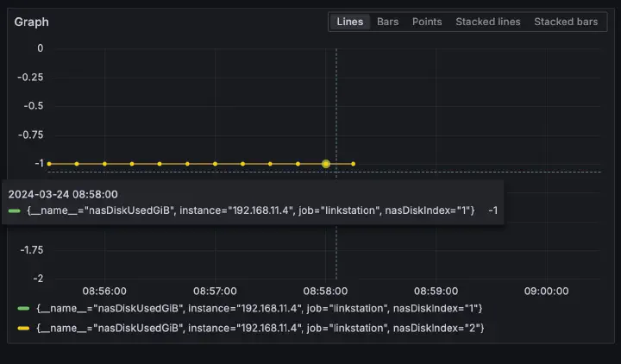Toggle nasDiskIndex="1" series in legend

(x=260, y=308)
